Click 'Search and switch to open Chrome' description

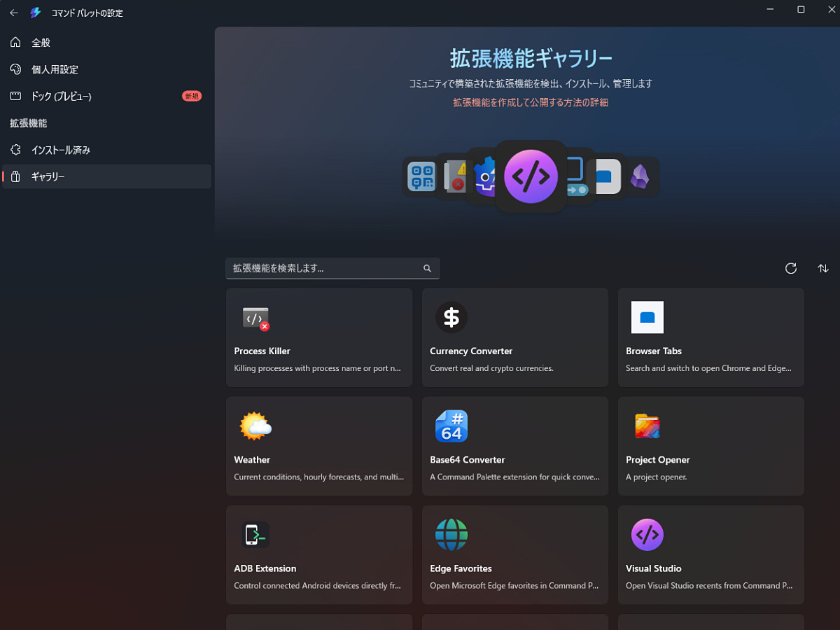pyautogui.click(x=709, y=368)
